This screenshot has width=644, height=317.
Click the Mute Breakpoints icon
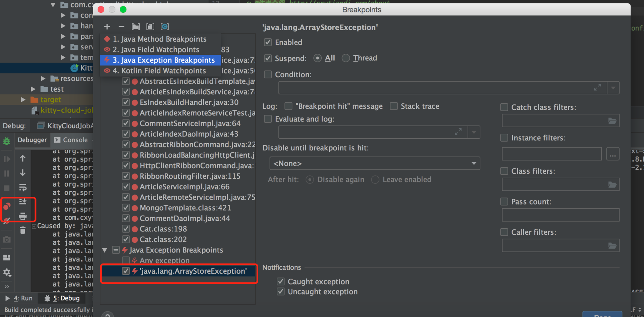tap(7, 220)
